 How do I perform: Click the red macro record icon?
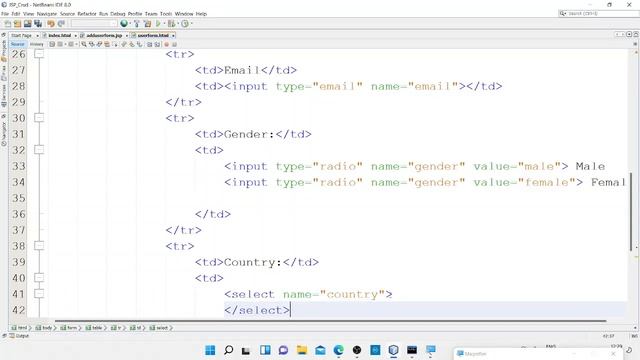click(167, 44)
